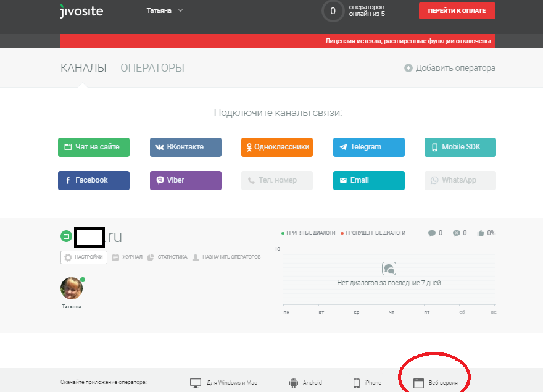Image resolution: width=543 pixels, height=392 pixels.
Task: Click the JivoSite logo
Action: point(81,10)
